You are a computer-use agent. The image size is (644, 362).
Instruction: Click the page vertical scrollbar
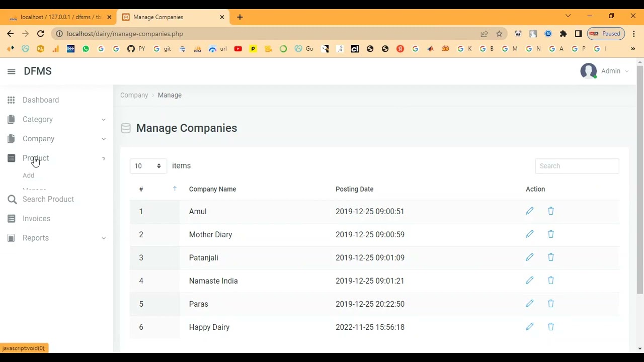pos(640,178)
